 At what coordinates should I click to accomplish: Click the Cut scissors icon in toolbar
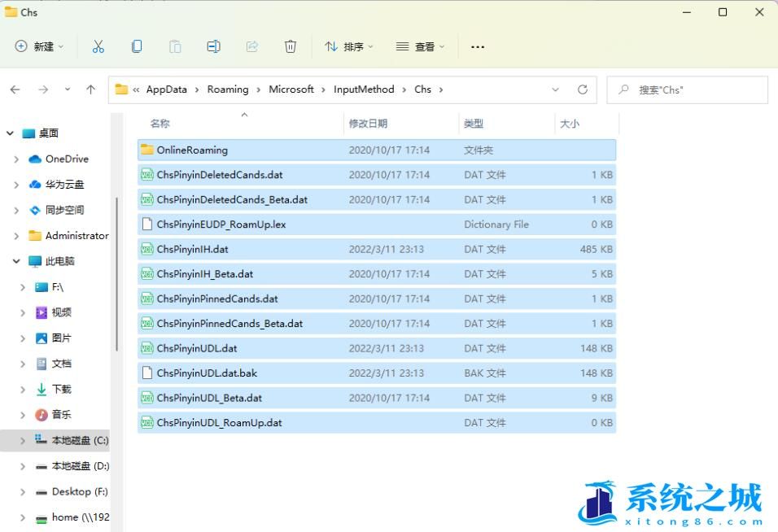point(98,46)
